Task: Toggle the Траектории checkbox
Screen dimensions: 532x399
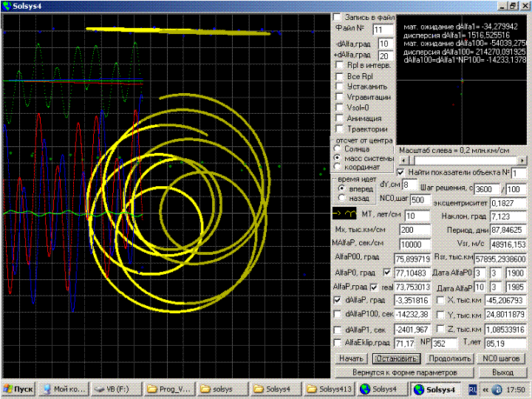Action: point(339,129)
